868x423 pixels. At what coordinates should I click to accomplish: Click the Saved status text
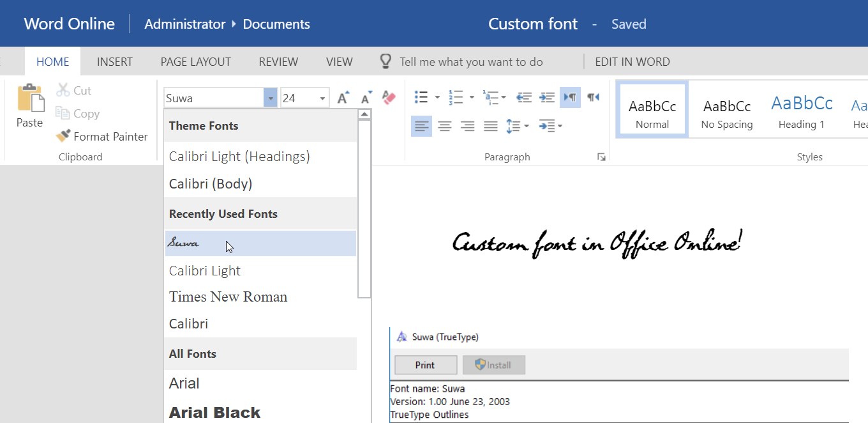pyautogui.click(x=629, y=24)
